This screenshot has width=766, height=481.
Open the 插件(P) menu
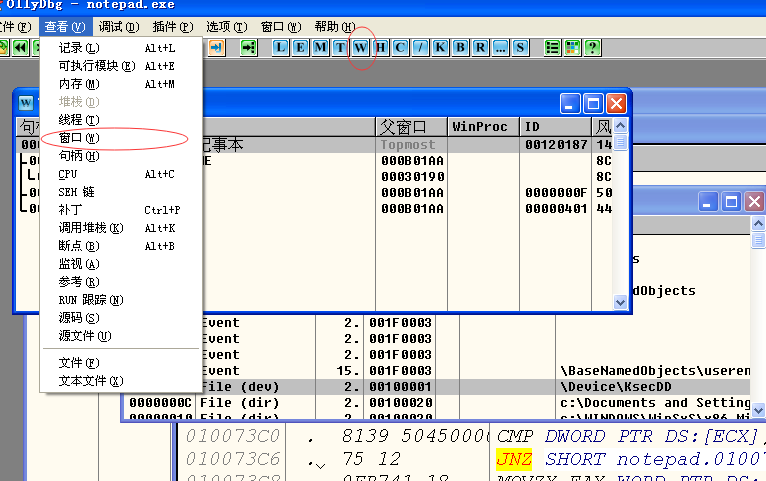coord(173,26)
